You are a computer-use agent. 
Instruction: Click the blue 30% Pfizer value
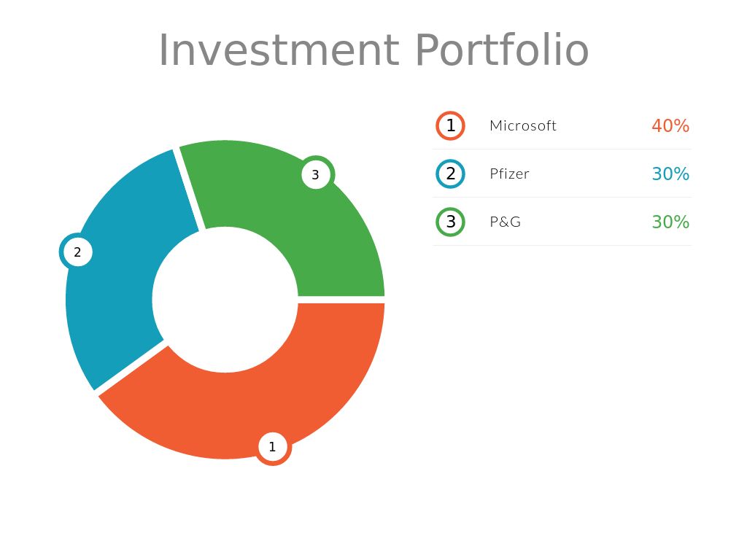pyautogui.click(x=670, y=174)
